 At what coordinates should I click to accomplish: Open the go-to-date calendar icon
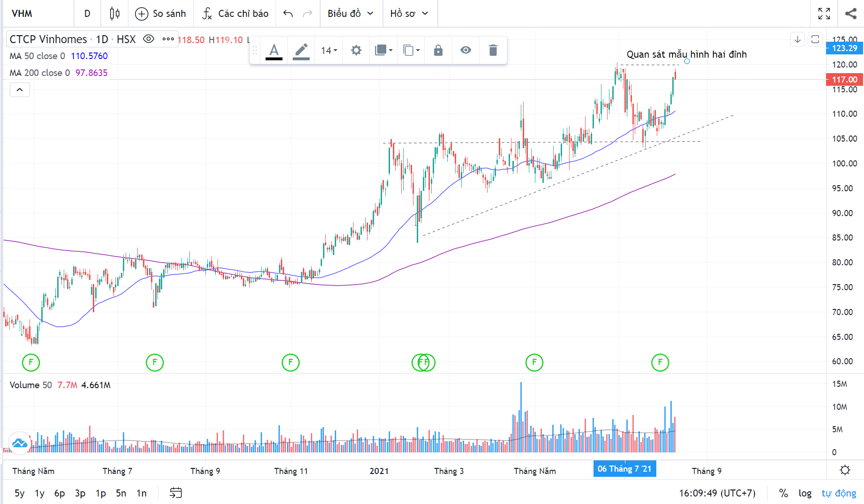point(176,493)
